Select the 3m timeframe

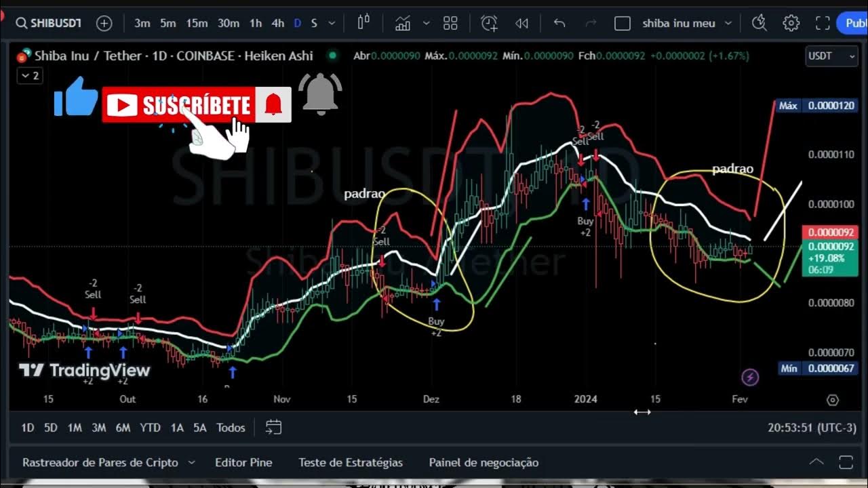pos(142,23)
